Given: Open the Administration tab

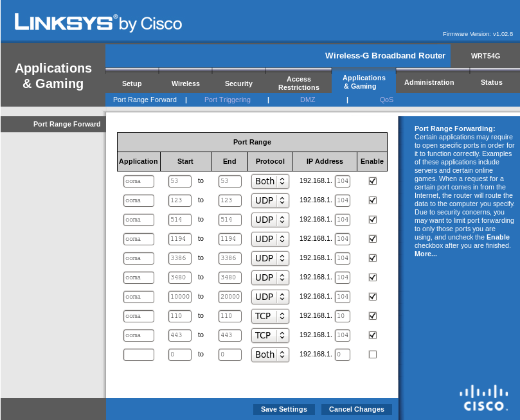Looking at the screenshot, I should [x=429, y=82].
